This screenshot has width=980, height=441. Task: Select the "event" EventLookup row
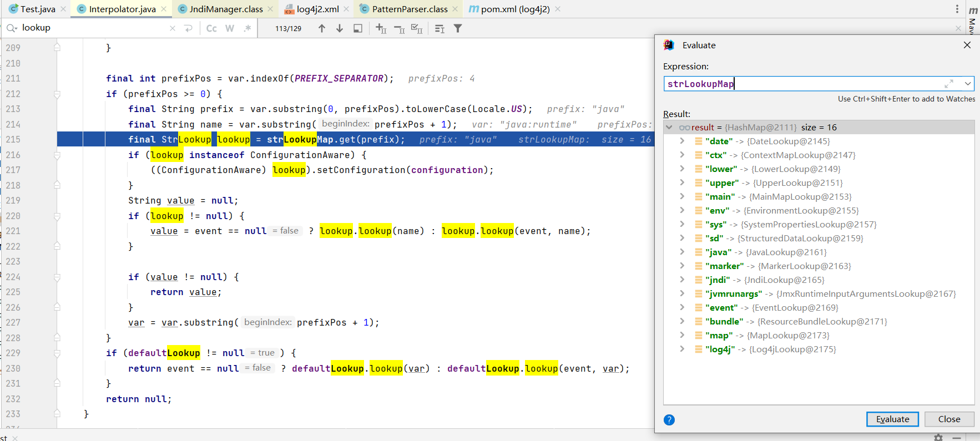(x=819, y=307)
